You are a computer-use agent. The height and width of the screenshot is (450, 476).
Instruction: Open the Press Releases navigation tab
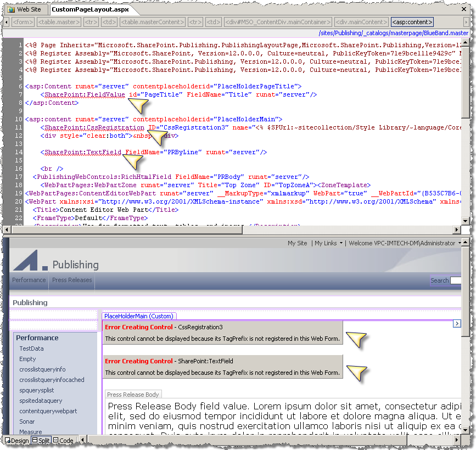72,280
